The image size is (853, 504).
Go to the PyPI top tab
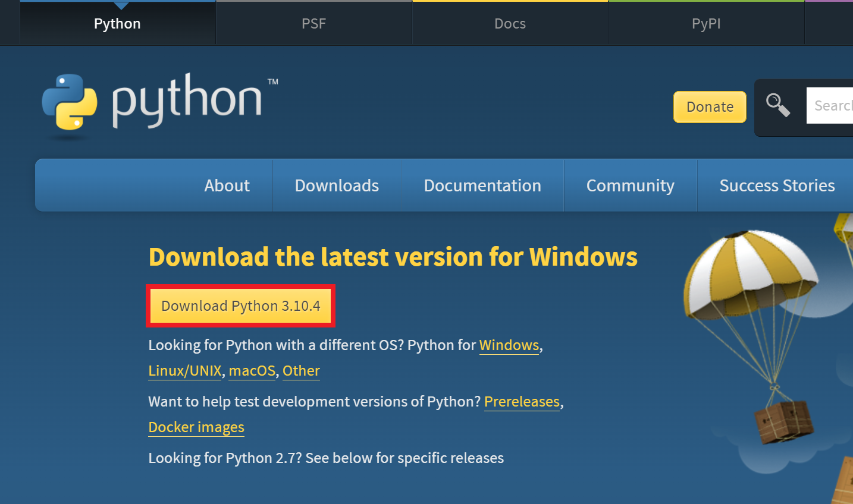[x=706, y=23]
